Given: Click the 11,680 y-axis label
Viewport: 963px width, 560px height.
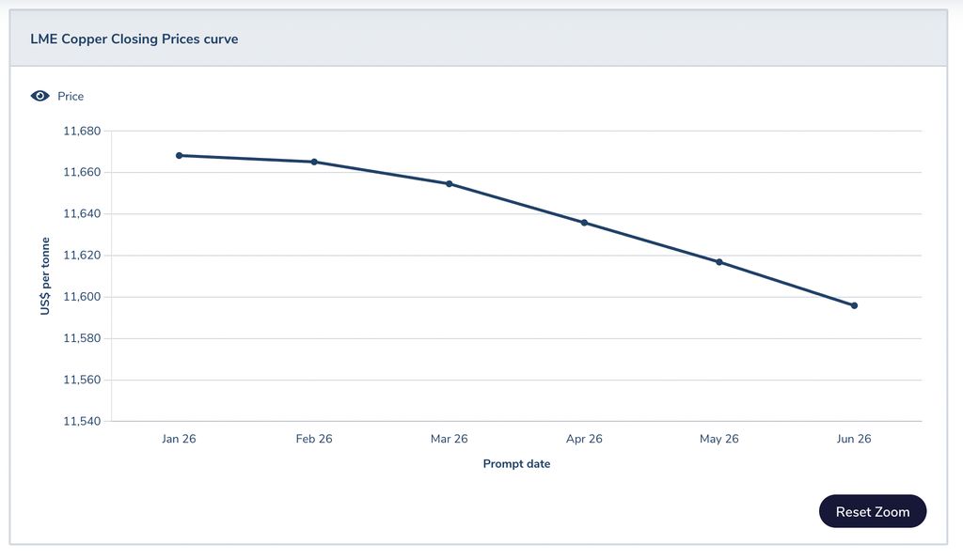Looking at the screenshot, I should (x=82, y=131).
